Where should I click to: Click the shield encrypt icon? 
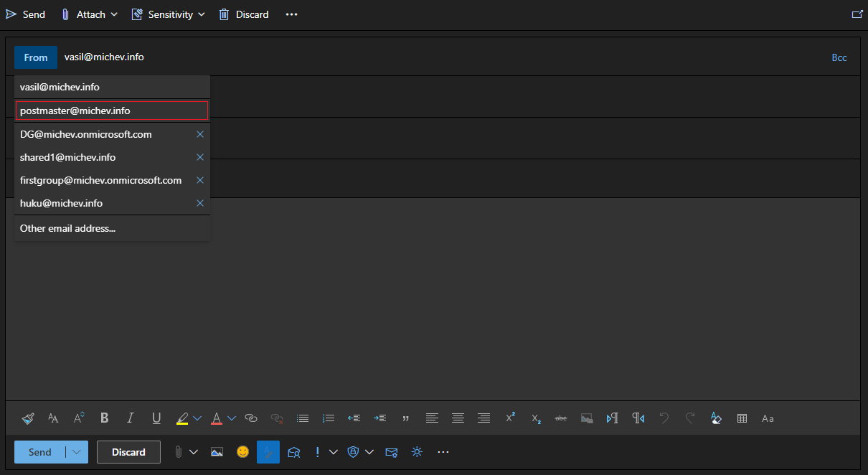[352, 452]
